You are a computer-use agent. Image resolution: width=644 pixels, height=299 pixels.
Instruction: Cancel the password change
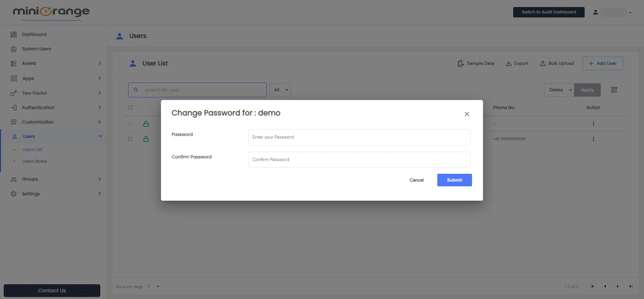click(x=417, y=180)
